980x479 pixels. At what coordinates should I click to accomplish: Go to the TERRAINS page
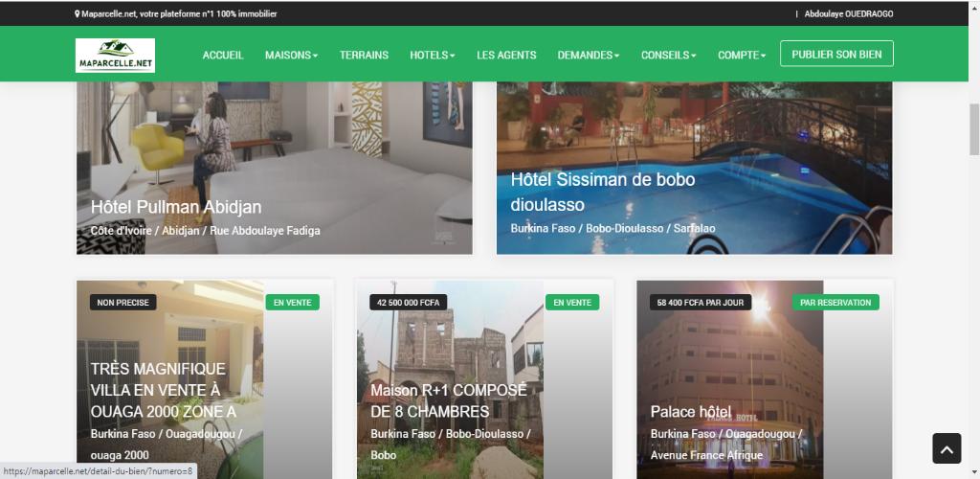(364, 55)
